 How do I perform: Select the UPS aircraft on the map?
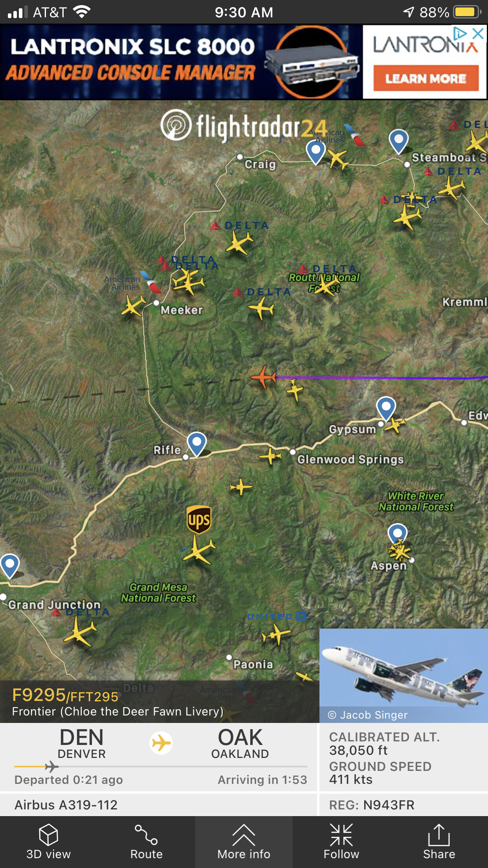(x=199, y=549)
